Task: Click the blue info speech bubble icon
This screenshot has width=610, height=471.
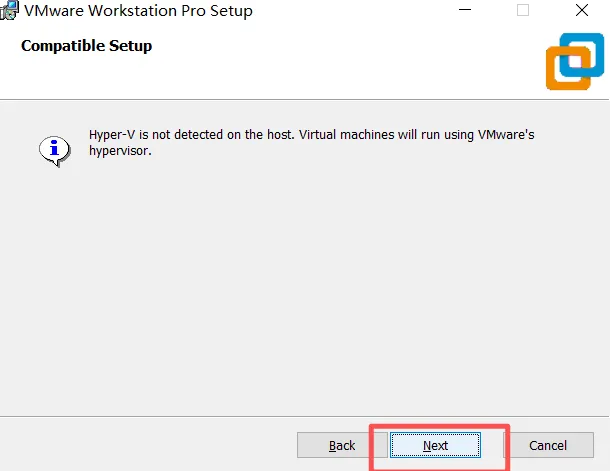Action: point(55,151)
